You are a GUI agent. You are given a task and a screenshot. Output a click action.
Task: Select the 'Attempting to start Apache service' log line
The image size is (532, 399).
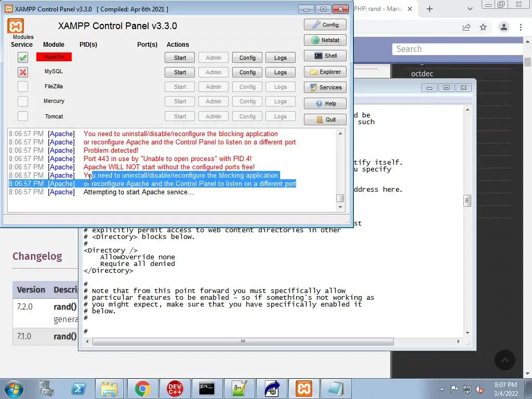[138, 192]
